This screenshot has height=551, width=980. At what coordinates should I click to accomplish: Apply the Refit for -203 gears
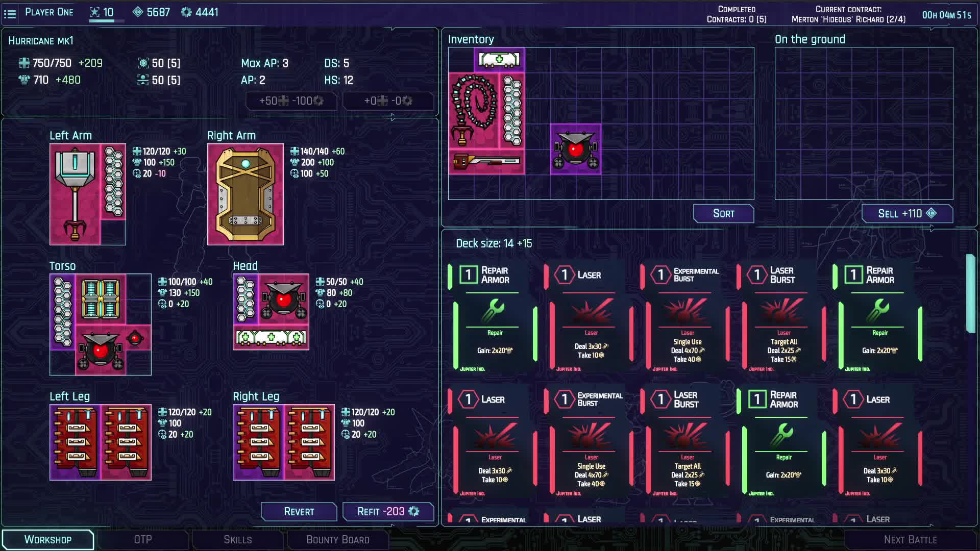click(x=388, y=512)
